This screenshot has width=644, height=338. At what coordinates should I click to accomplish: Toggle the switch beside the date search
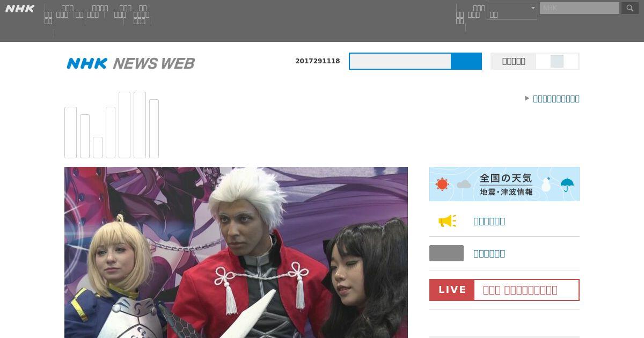click(x=557, y=61)
